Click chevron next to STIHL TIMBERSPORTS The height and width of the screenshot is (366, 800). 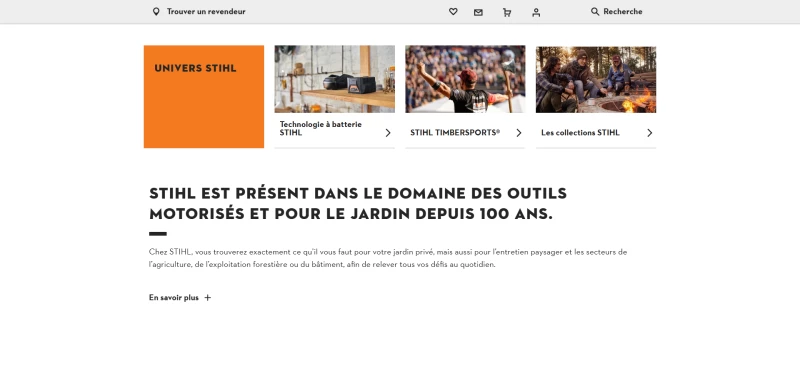click(519, 133)
